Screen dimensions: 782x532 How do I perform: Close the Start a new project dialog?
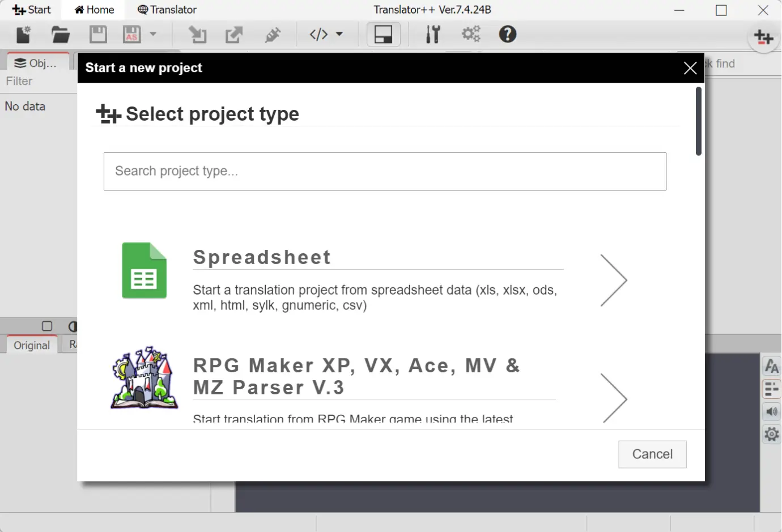coord(690,69)
